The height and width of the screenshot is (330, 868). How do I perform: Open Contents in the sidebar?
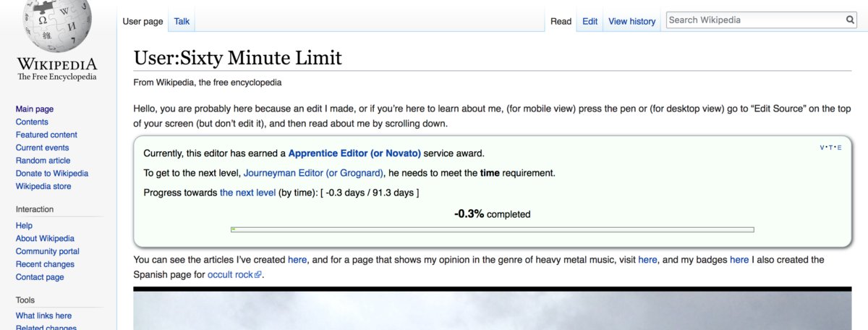tap(32, 122)
